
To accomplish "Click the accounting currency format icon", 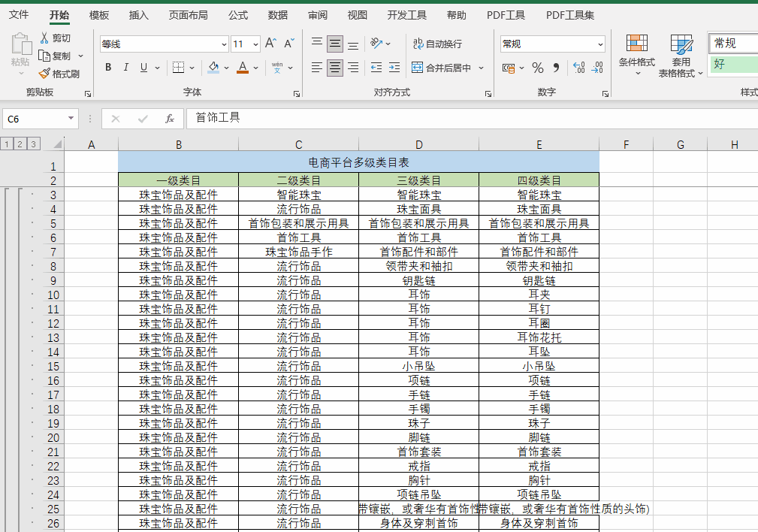I will coord(508,68).
